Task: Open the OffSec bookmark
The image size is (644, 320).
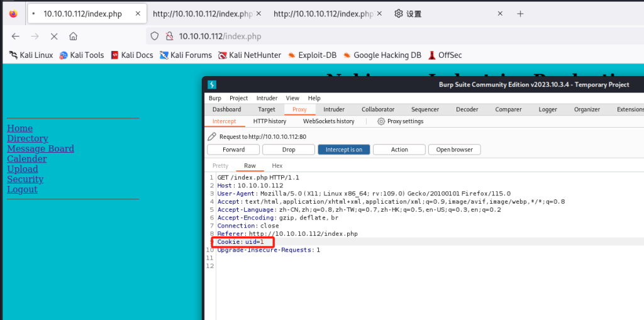Action: click(445, 55)
